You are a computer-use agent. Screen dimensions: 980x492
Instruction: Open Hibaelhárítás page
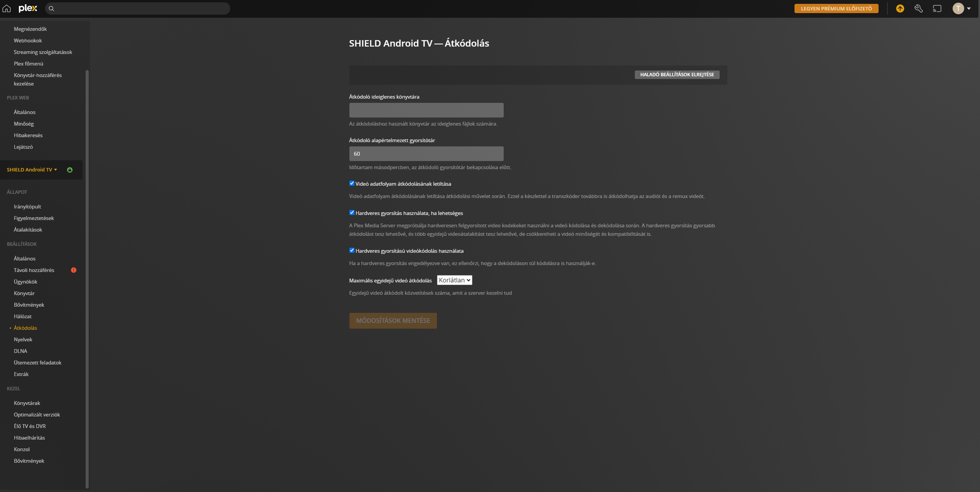(29, 438)
